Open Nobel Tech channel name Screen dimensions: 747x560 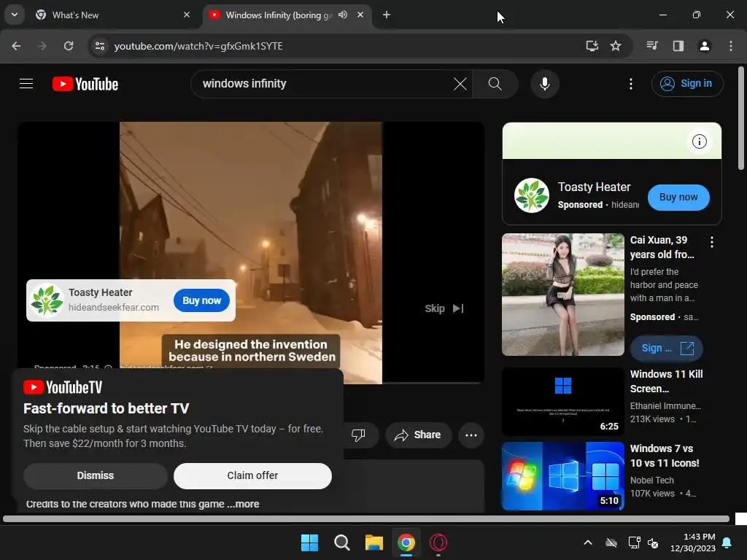(x=651, y=480)
